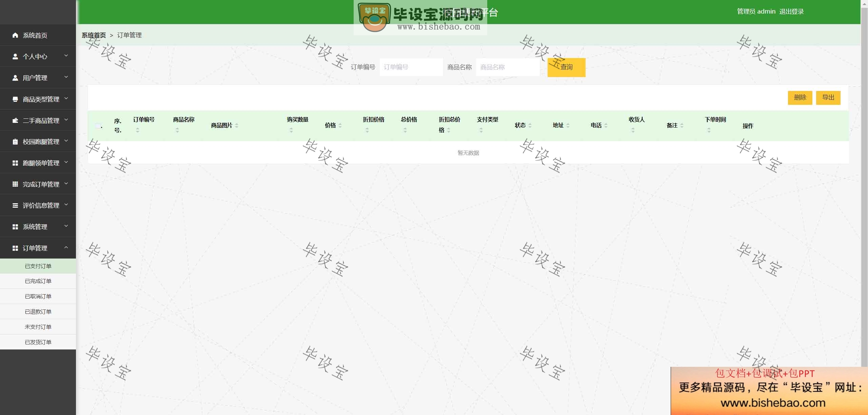The width and height of the screenshot is (868, 415).
Task: Click the 删除 delete button
Action: coord(800,97)
